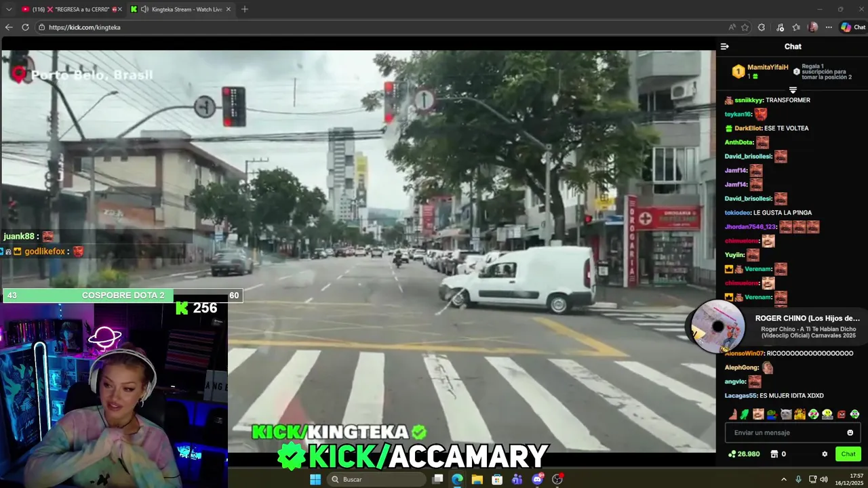868x488 pixels.
Task: Collapse the chat panel with arrow icon
Action: tap(724, 47)
